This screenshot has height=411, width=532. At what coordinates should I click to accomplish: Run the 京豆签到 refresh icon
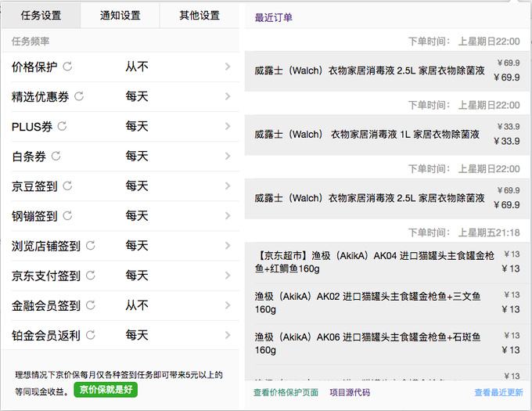[x=67, y=186]
